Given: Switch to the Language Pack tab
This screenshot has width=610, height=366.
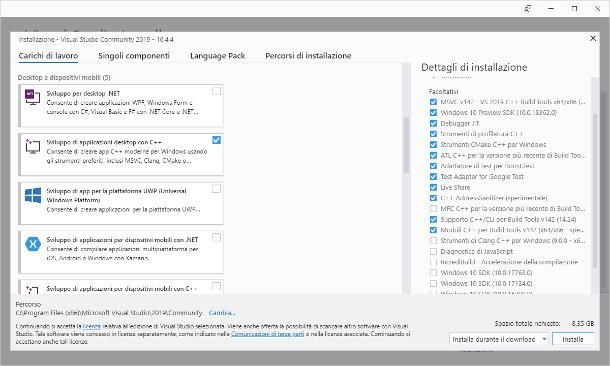Looking at the screenshot, I should [x=217, y=56].
